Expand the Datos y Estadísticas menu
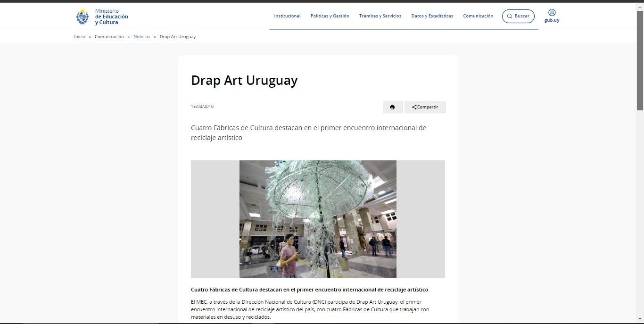This screenshot has height=324, width=644. (432, 16)
